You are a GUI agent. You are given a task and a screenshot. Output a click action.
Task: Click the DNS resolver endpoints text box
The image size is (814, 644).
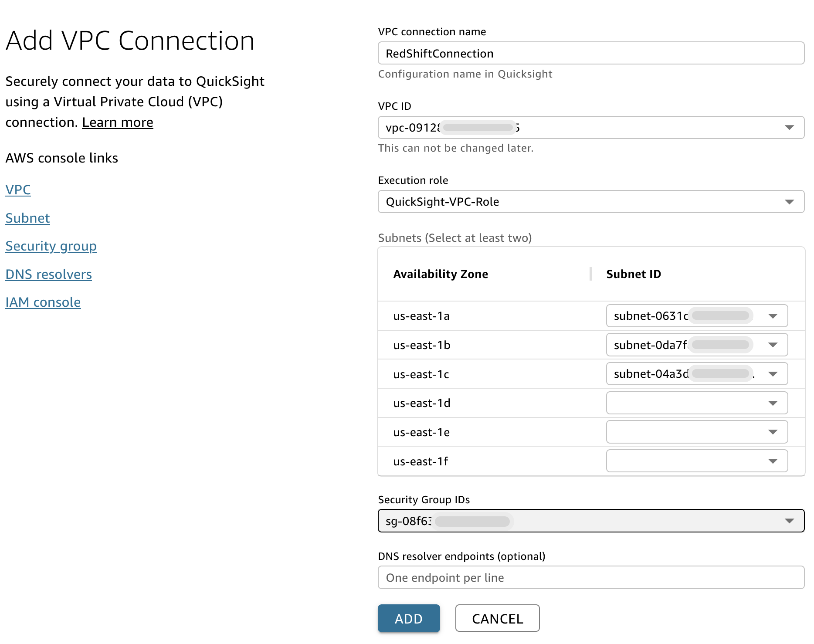pos(591,577)
